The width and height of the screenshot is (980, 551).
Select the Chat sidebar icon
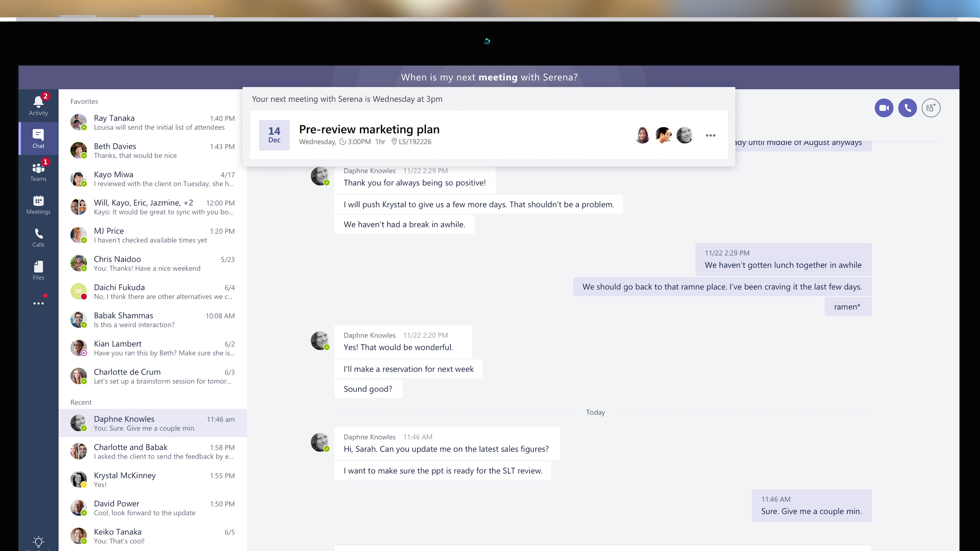(39, 139)
